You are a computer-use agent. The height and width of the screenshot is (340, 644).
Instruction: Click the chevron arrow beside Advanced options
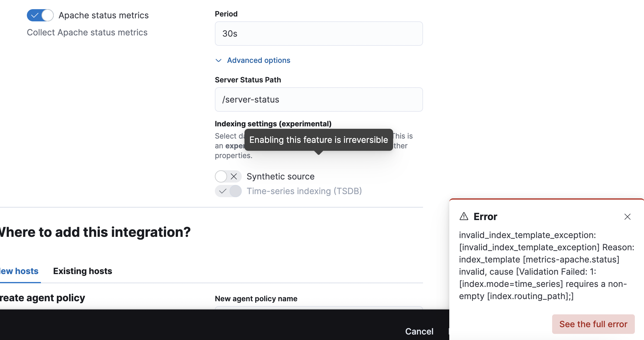219,60
